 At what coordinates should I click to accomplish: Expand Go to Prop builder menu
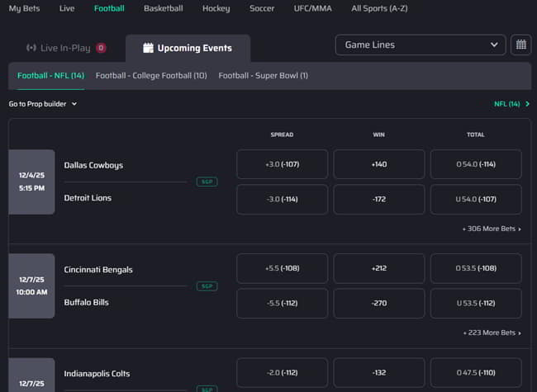point(43,104)
